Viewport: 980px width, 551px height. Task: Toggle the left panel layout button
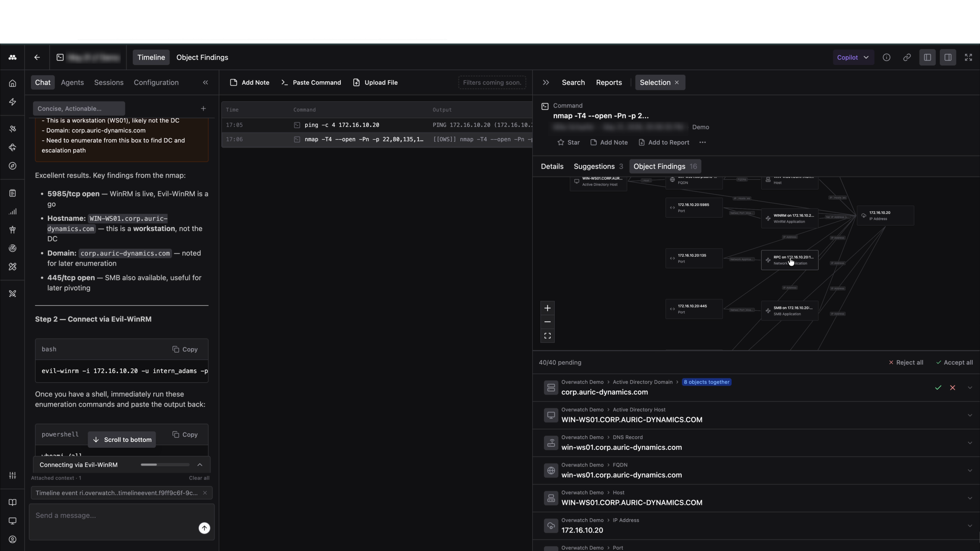(x=928, y=57)
